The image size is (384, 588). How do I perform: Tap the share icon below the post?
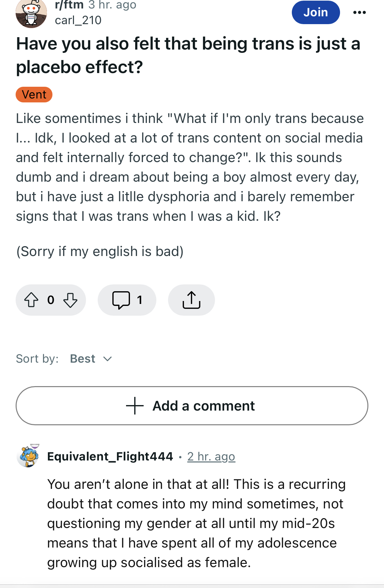point(191,300)
